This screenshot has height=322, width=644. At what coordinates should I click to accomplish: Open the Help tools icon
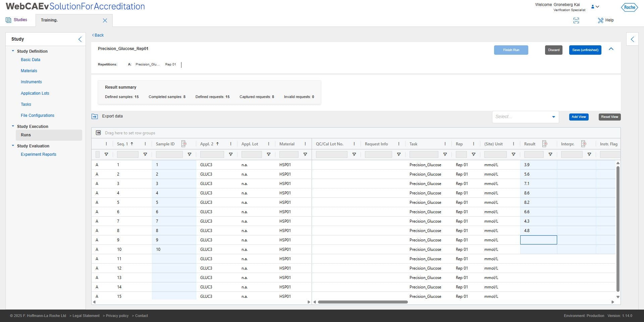tap(600, 20)
